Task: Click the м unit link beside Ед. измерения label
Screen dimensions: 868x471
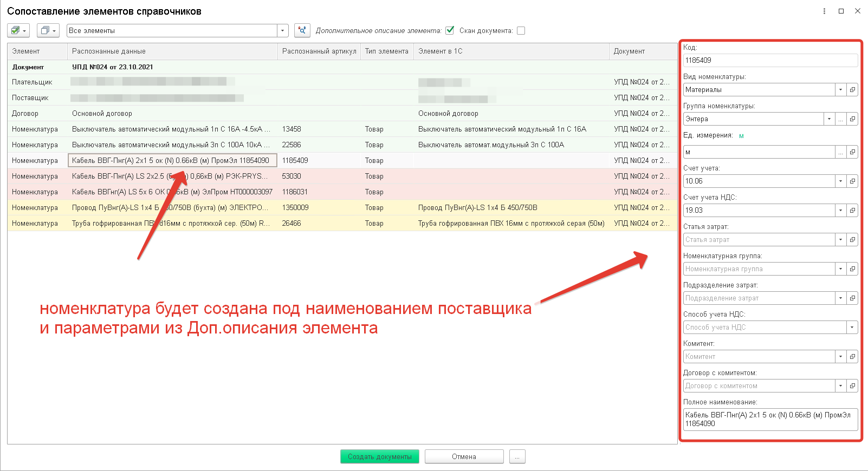Action: coord(741,136)
